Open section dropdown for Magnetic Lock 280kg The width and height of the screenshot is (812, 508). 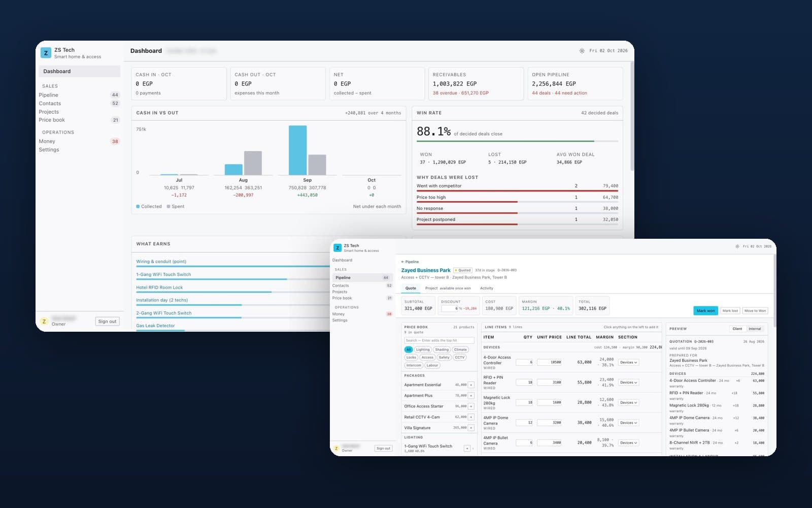click(628, 403)
